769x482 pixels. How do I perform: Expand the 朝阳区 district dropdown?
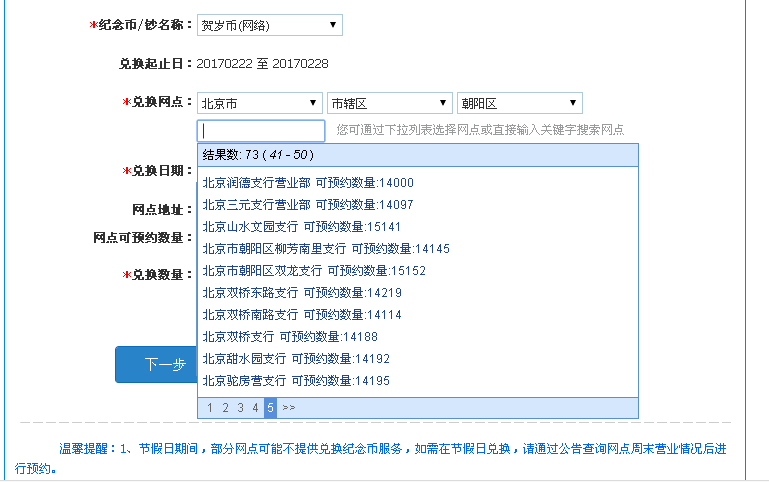(519, 103)
